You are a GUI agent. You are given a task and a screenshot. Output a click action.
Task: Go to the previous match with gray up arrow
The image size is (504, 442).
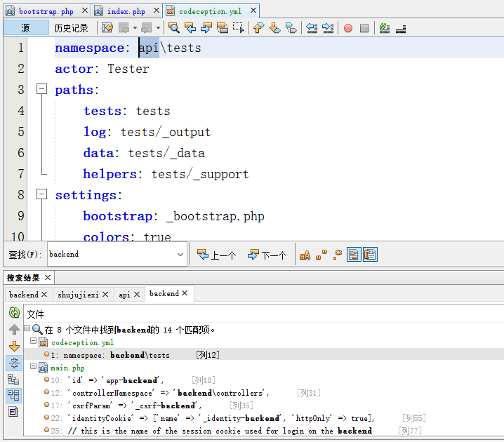pyautogui.click(x=13, y=330)
